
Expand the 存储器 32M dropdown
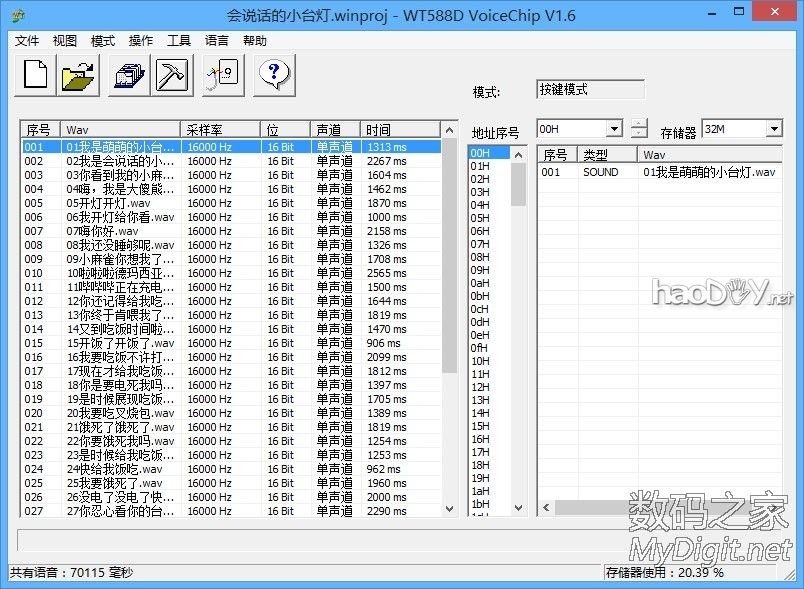coord(773,129)
